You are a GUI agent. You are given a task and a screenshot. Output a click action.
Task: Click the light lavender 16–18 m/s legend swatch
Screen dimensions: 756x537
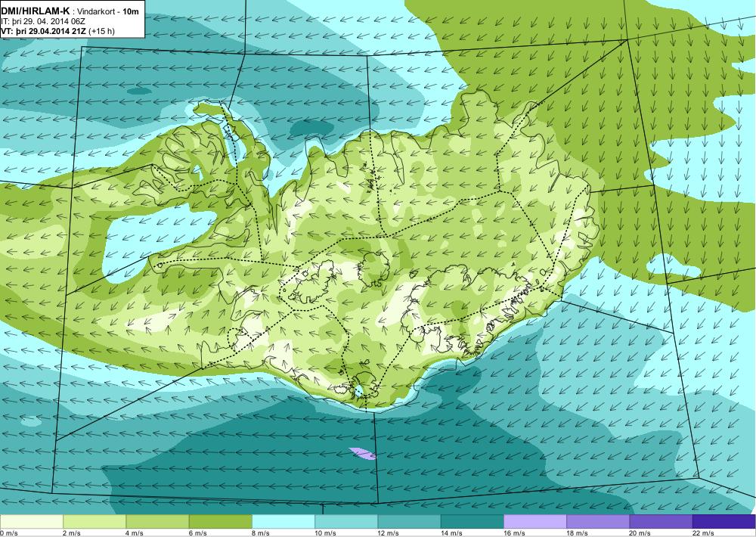pyautogui.click(x=535, y=522)
